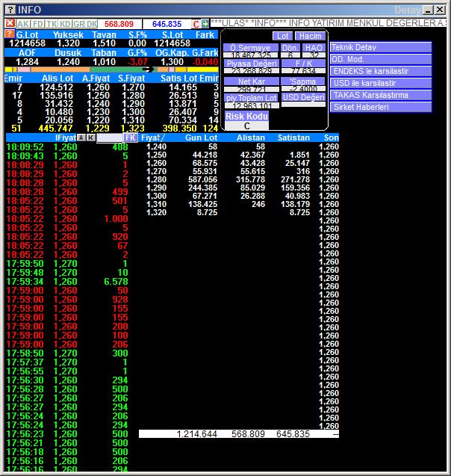451x476 pixels.
Task: Click the Son column header
Action: (331, 137)
